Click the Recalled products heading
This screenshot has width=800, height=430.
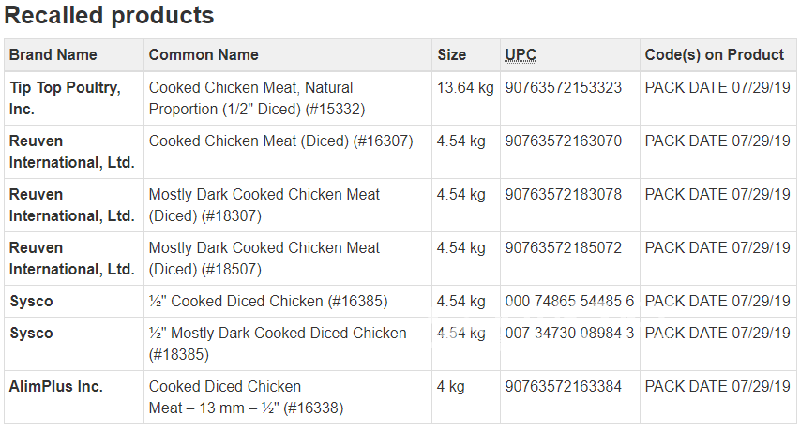tap(109, 15)
